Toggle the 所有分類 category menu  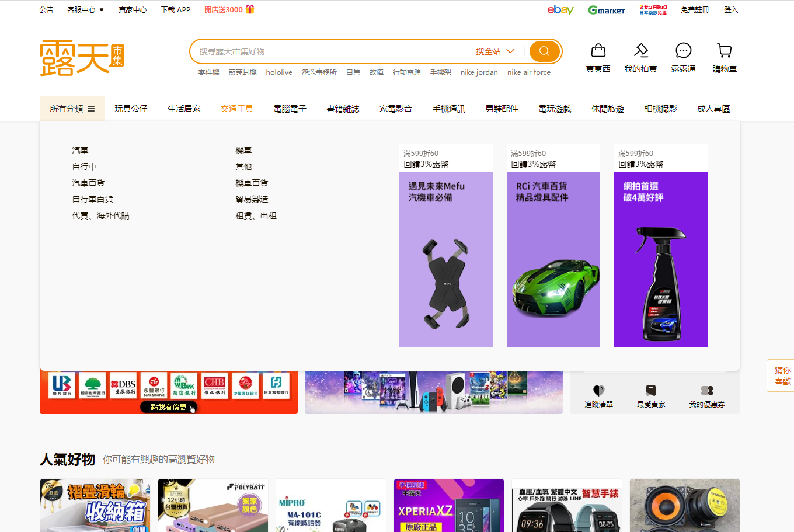72,109
